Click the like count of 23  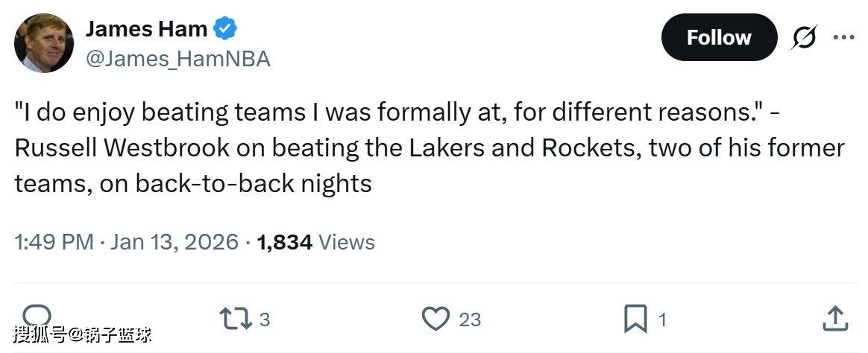click(470, 320)
